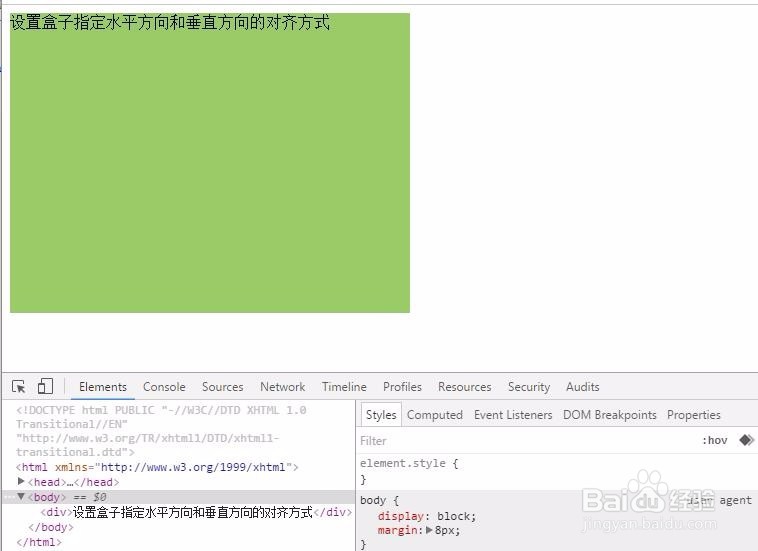Select the Event Listeners sidebar tab
Screen dimensions: 758x551
pyautogui.click(x=513, y=415)
